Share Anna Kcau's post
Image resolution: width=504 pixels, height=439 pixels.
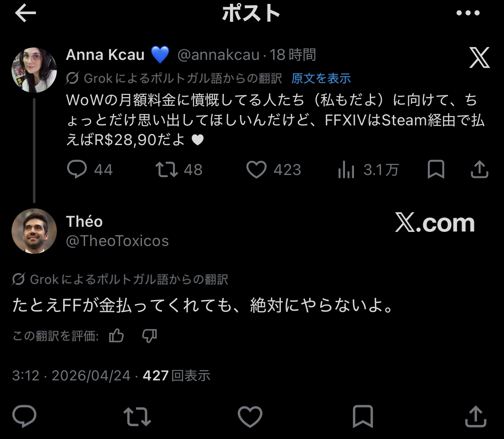[x=479, y=170]
